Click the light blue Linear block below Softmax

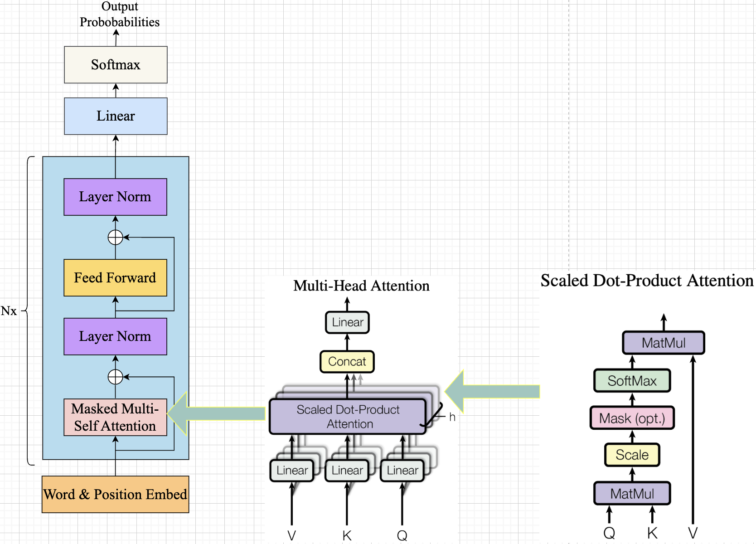click(116, 116)
